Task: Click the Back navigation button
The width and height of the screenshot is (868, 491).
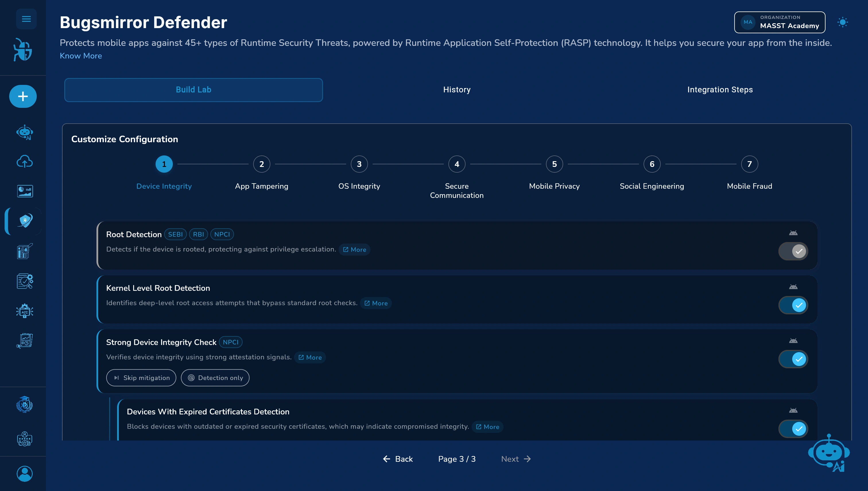Action: [398, 459]
